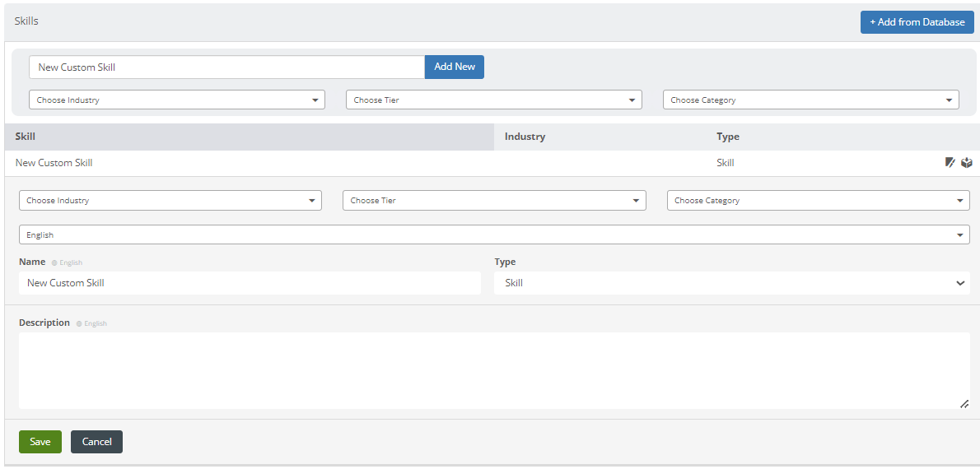980x469 pixels.
Task: Open Choose Industry dropdown in the edit form
Action: [170, 201]
